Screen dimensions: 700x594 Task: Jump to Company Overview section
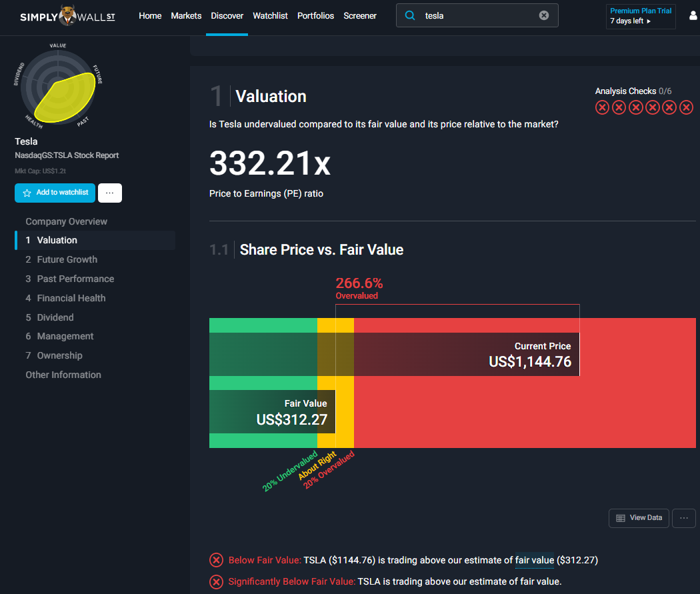pyautogui.click(x=66, y=221)
